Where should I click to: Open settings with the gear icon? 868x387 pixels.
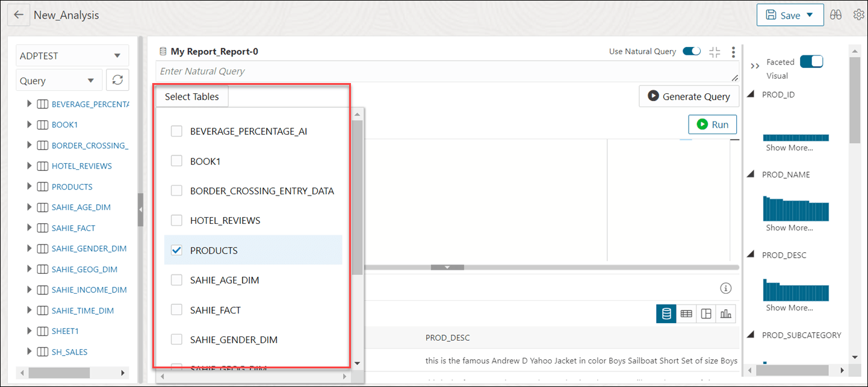(859, 14)
